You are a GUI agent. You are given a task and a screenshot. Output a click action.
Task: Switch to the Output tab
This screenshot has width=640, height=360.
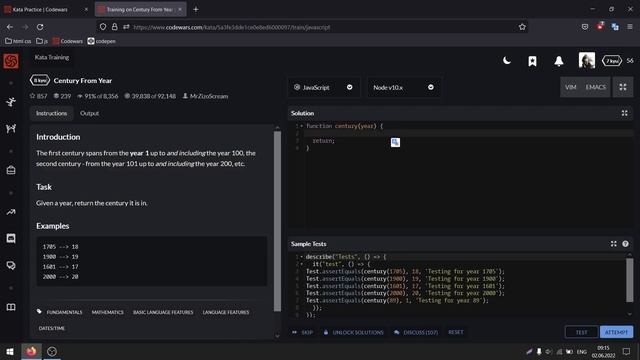point(89,113)
